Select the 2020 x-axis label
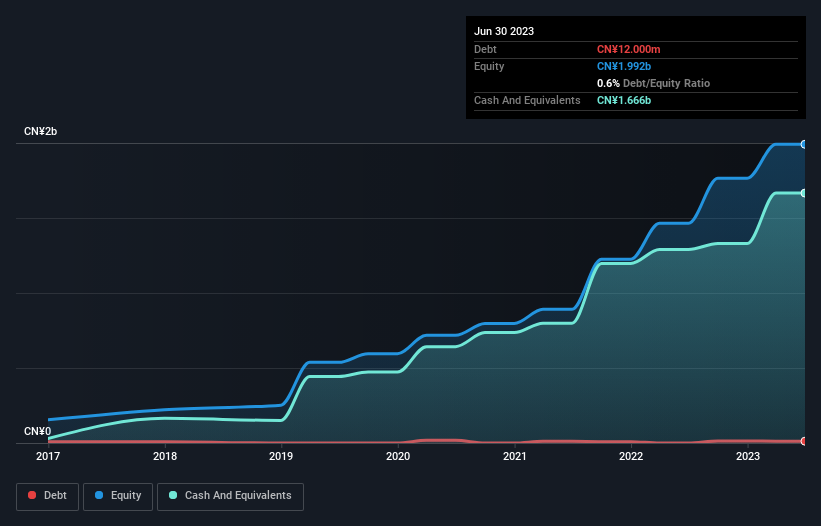This screenshot has width=821, height=526. 398,456
